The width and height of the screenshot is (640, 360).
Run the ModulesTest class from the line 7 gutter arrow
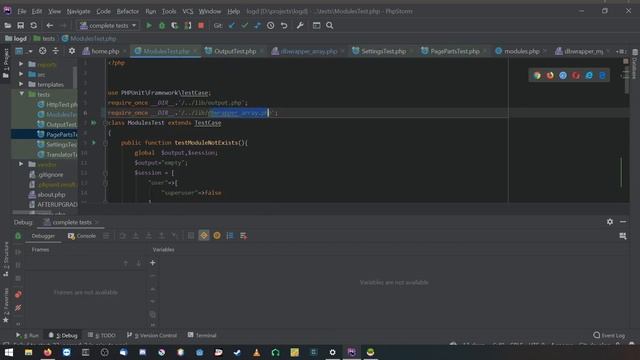93,122
